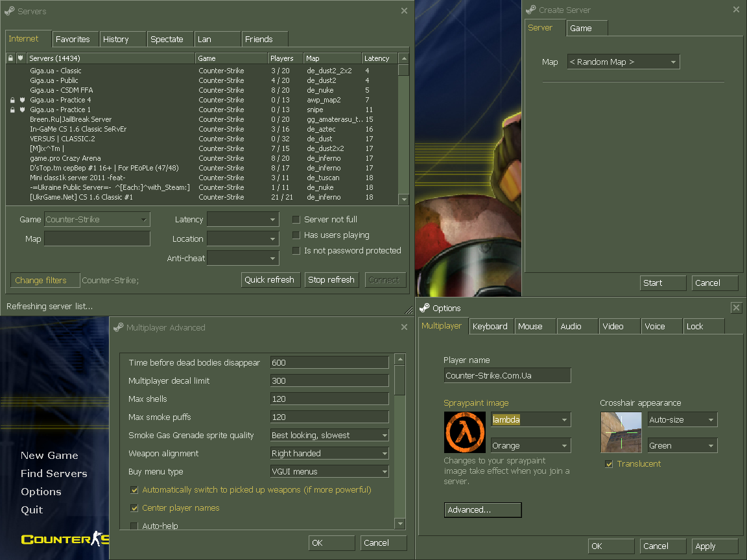Click the Max smoke puffs value field
The width and height of the screenshot is (747, 560).
point(329,417)
